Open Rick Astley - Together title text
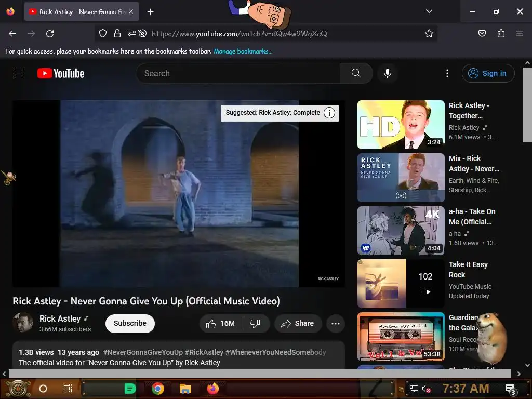Screen dimensions: 532x399 tap(469, 111)
